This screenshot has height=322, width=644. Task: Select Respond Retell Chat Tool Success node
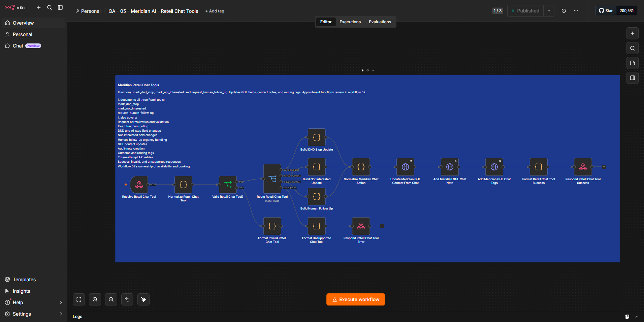[583, 167]
